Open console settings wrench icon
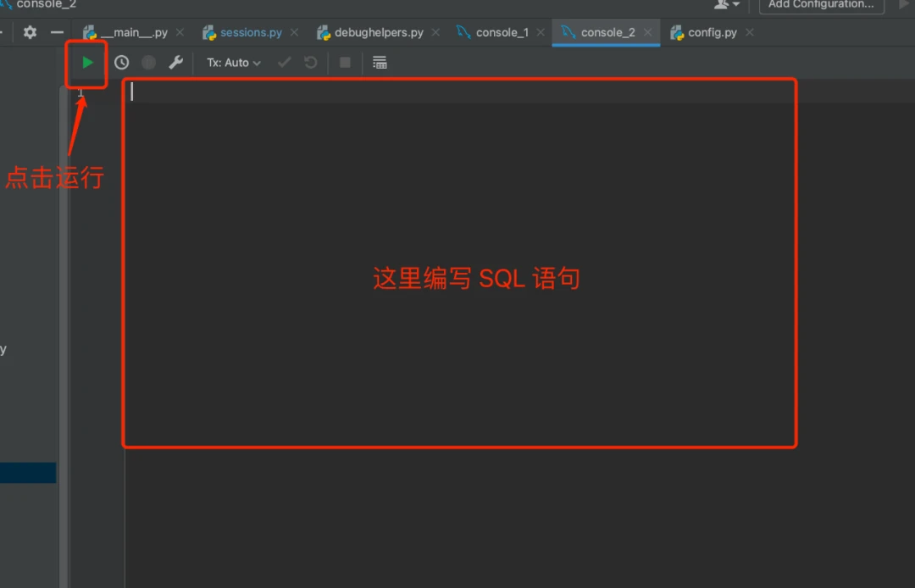The image size is (915, 588). click(x=175, y=63)
